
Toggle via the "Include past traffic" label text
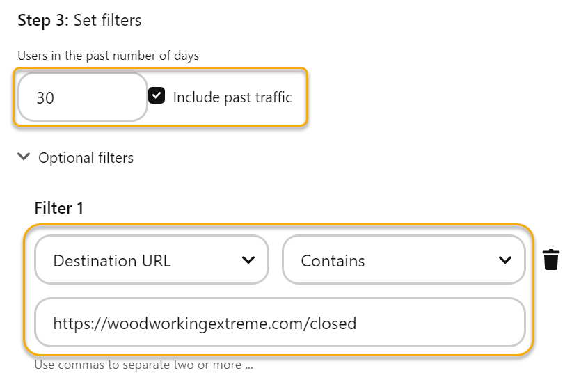point(232,97)
